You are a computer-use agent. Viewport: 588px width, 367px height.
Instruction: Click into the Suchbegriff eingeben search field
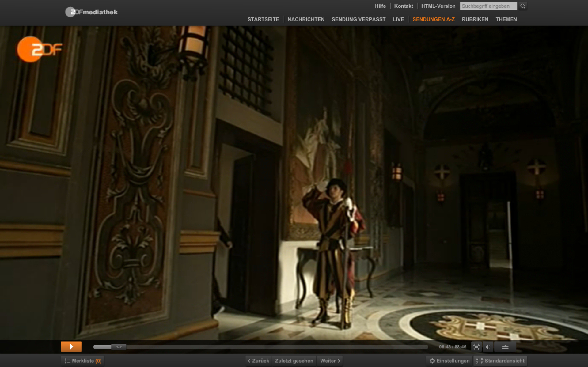tap(488, 6)
